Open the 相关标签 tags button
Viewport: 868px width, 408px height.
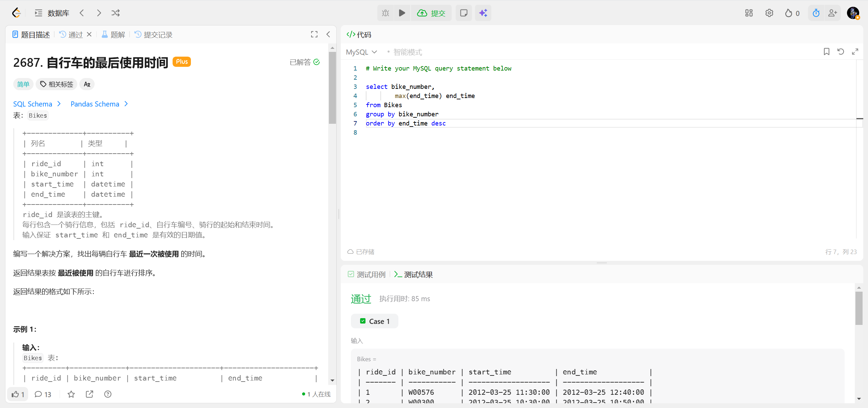click(57, 84)
